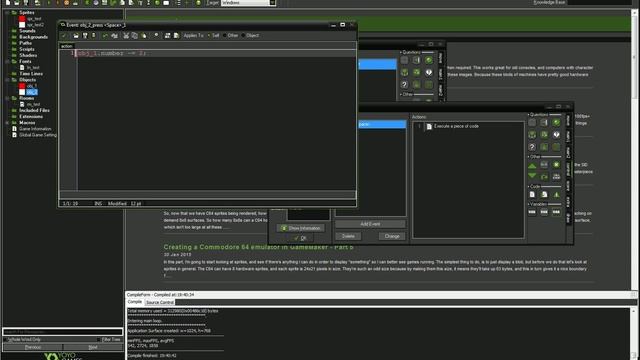
Task: Select spr_test sprite in resource tree
Action: pyautogui.click(x=34, y=19)
